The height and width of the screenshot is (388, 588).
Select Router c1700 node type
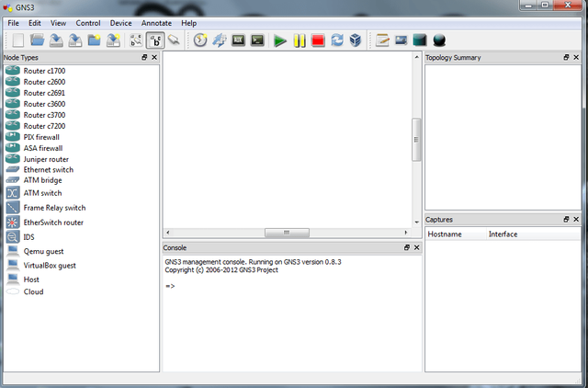point(36,71)
